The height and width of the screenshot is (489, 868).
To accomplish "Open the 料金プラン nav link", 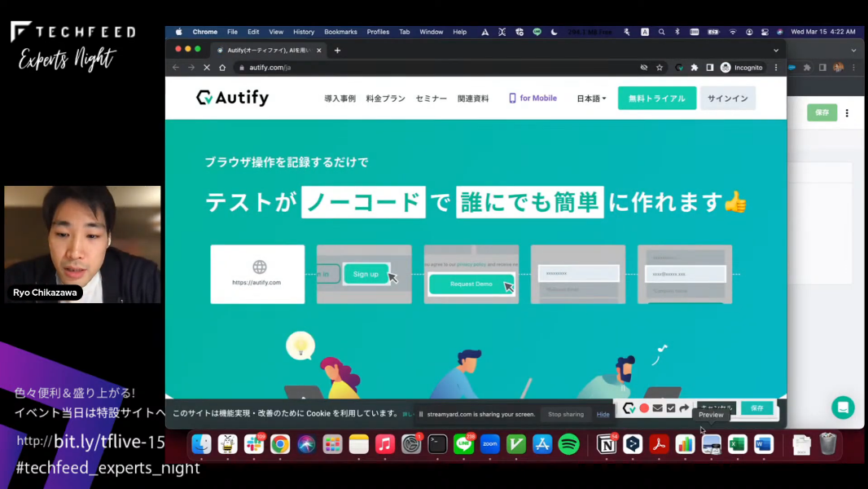I will click(x=385, y=99).
